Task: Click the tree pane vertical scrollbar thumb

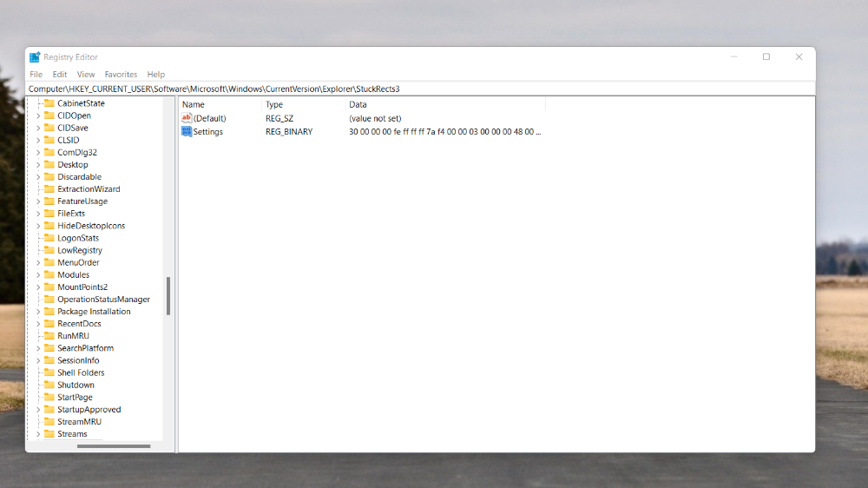Action: point(168,296)
